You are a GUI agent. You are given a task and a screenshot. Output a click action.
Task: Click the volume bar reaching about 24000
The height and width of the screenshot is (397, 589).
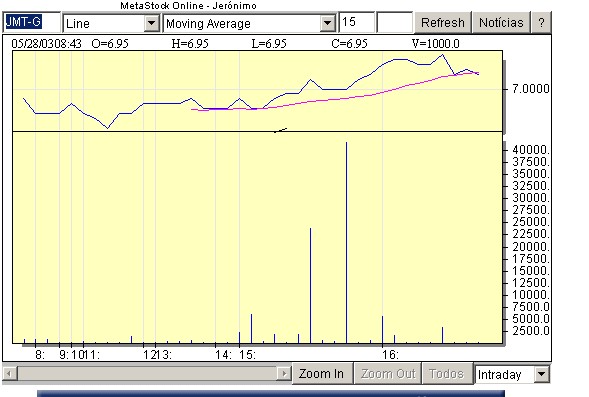click(x=310, y=285)
